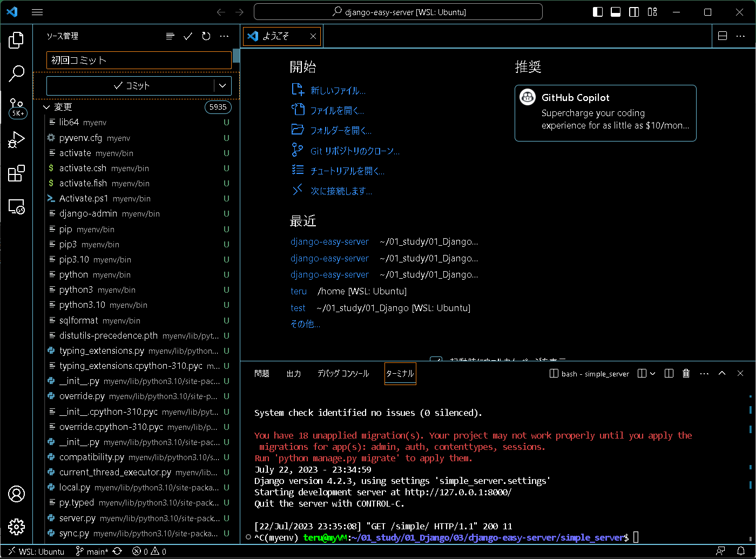
Task: Open terminal panel more actions
Action: pos(704,373)
